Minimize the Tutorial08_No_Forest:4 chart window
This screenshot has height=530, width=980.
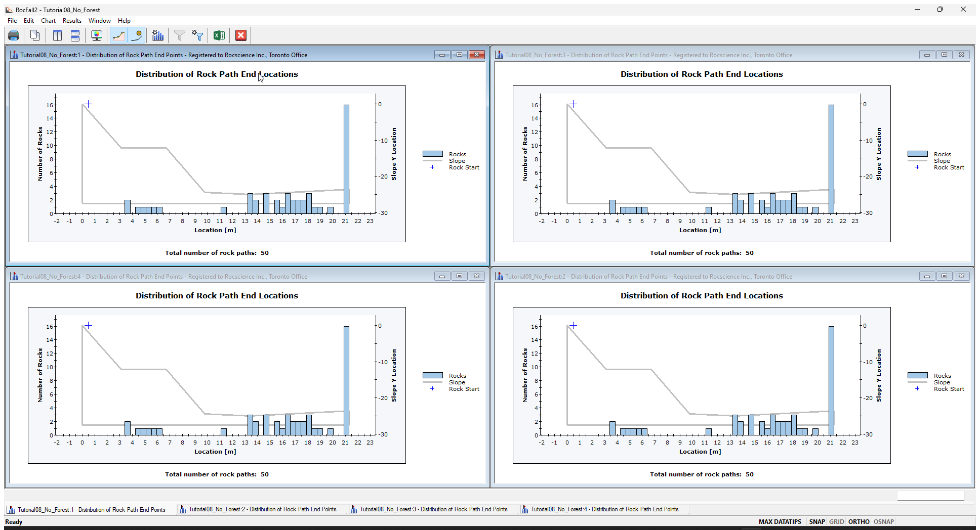(442, 276)
